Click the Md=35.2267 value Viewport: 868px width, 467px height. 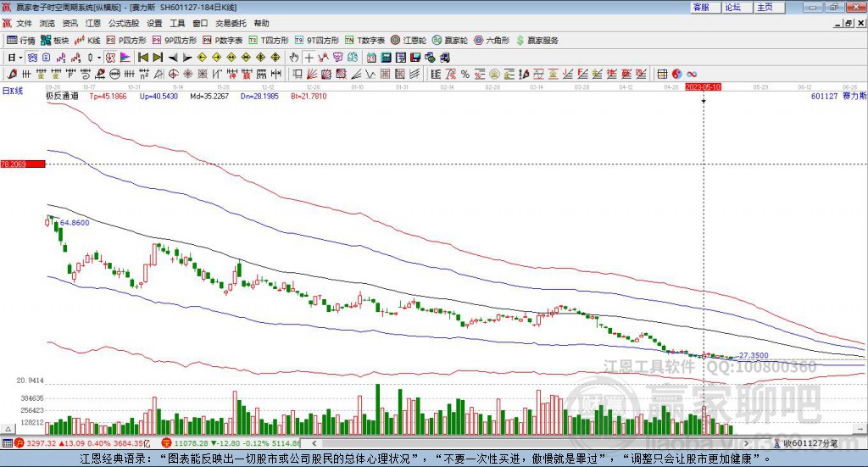pos(209,97)
